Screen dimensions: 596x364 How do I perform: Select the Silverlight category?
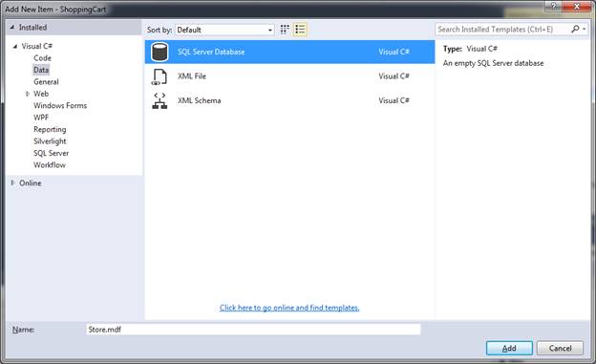coord(50,141)
